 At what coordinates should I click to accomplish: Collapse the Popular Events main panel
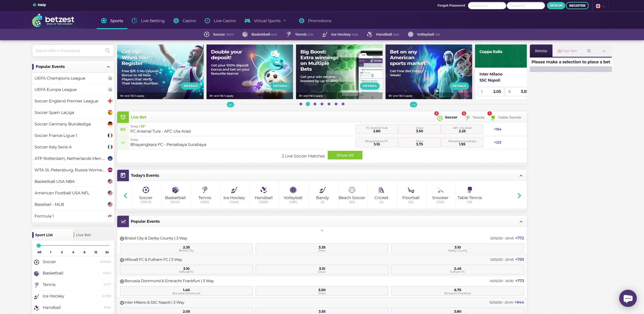pos(521,222)
